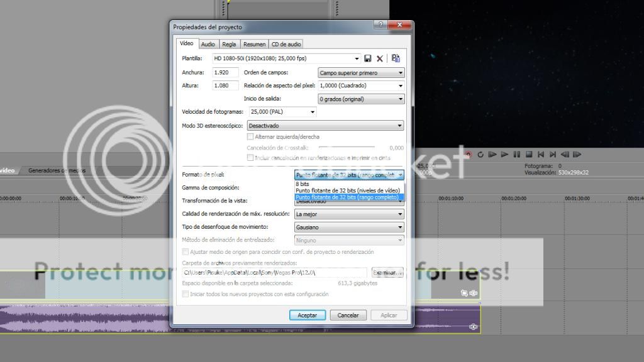This screenshot has height=362, width=644.
Task: Open Modo 3D estereoscópico dropdown
Action: click(x=325, y=126)
